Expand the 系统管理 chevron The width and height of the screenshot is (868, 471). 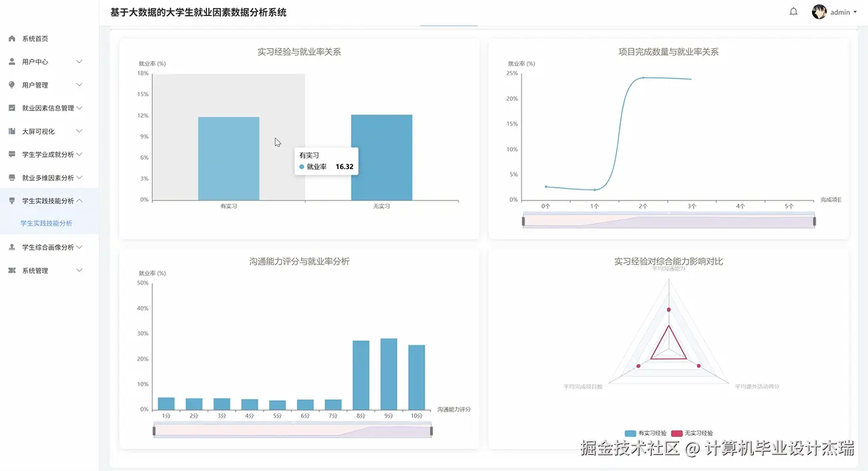(79, 271)
